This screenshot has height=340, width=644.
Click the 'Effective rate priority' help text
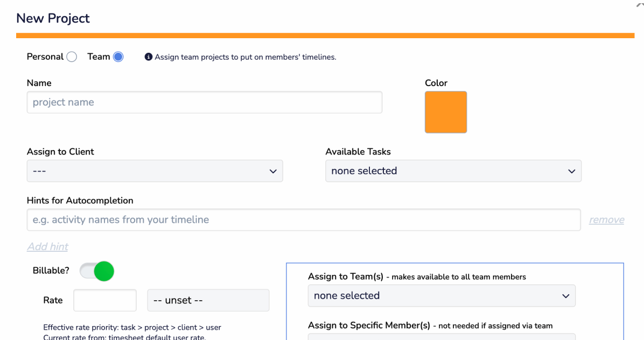132,327
